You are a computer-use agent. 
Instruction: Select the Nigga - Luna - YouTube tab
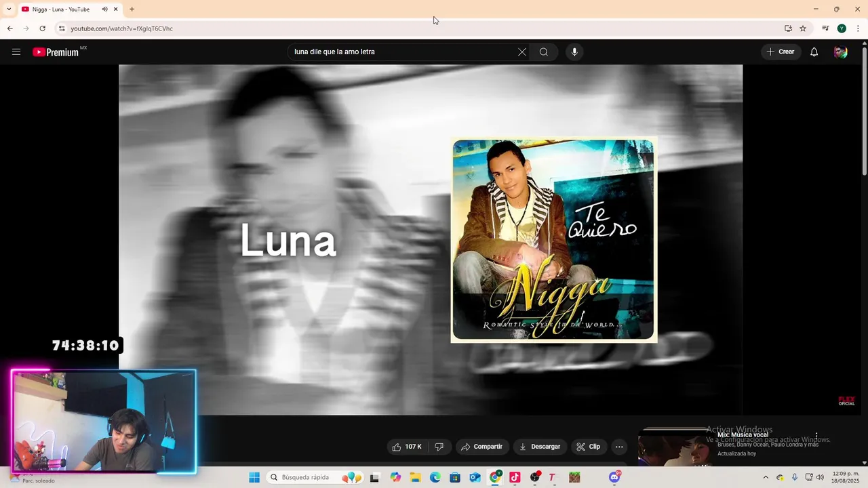[x=70, y=9]
